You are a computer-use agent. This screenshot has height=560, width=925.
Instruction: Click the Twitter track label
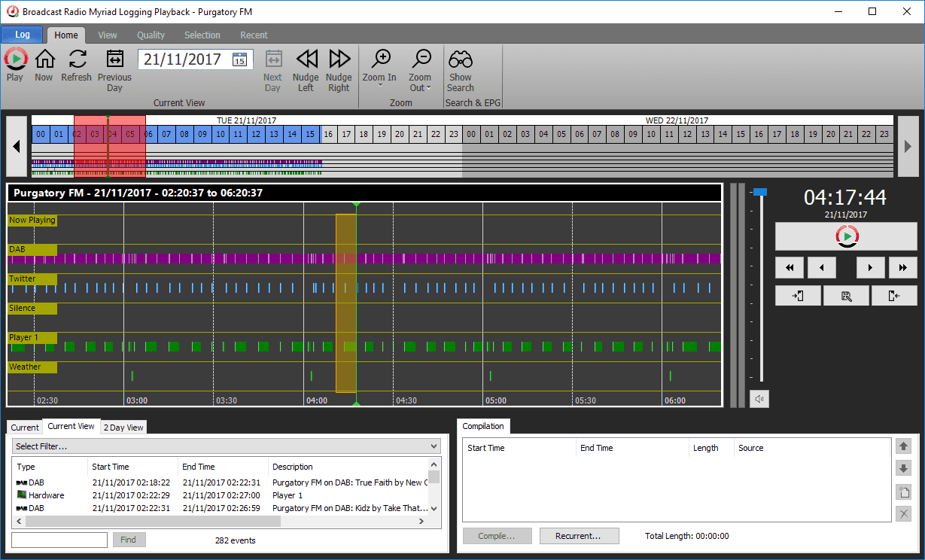coord(32,279)
